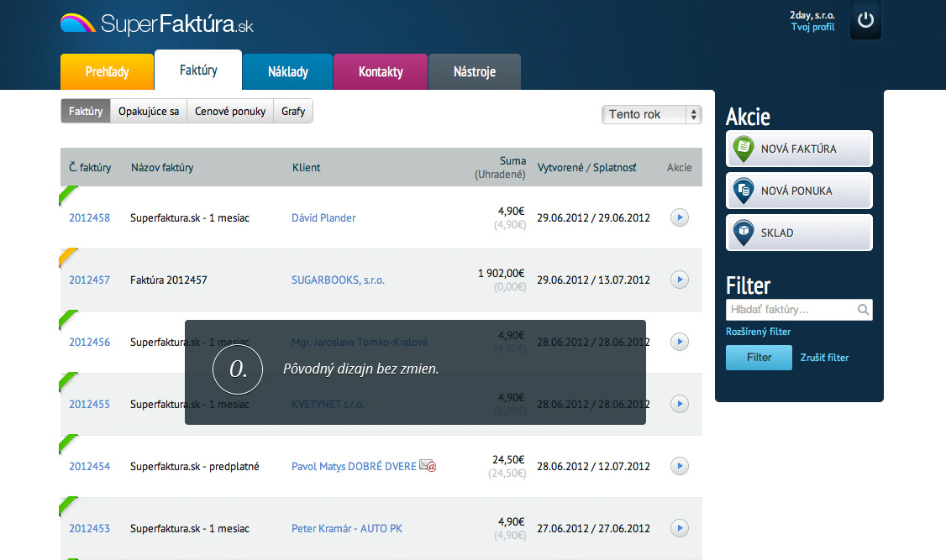This screenshot has width=946, height=560.
Task: Open the Sklad button
Action: 799,233
